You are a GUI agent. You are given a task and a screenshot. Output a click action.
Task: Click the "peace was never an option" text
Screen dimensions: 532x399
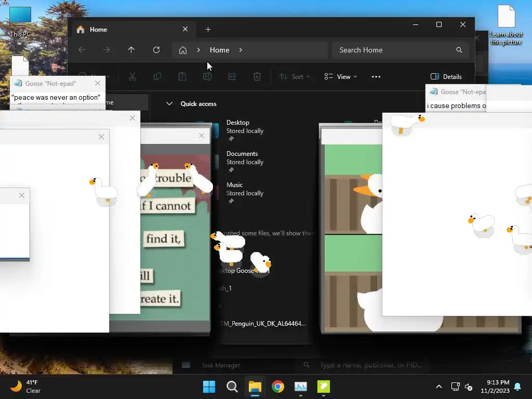pyautogui.click(x=56, y=97)
